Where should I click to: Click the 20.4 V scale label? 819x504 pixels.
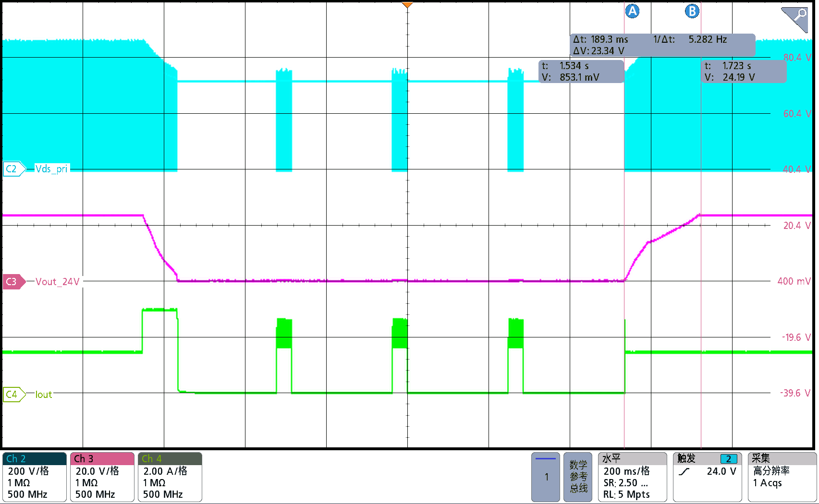tap(797, 226)
